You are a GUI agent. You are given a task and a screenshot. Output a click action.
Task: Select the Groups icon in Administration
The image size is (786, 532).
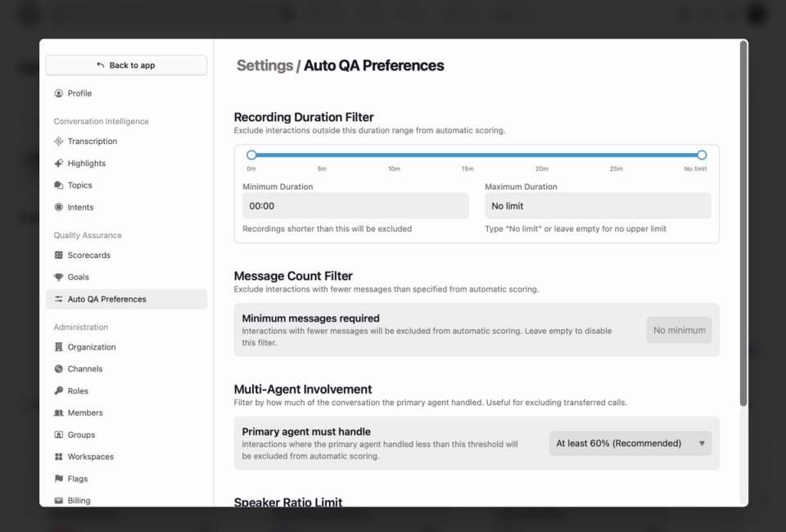coord(57,435)
